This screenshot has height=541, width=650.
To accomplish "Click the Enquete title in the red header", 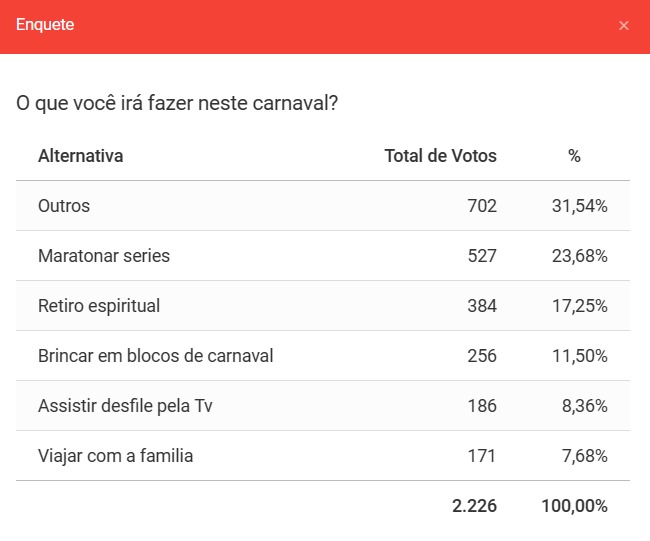I will [45, 25].
